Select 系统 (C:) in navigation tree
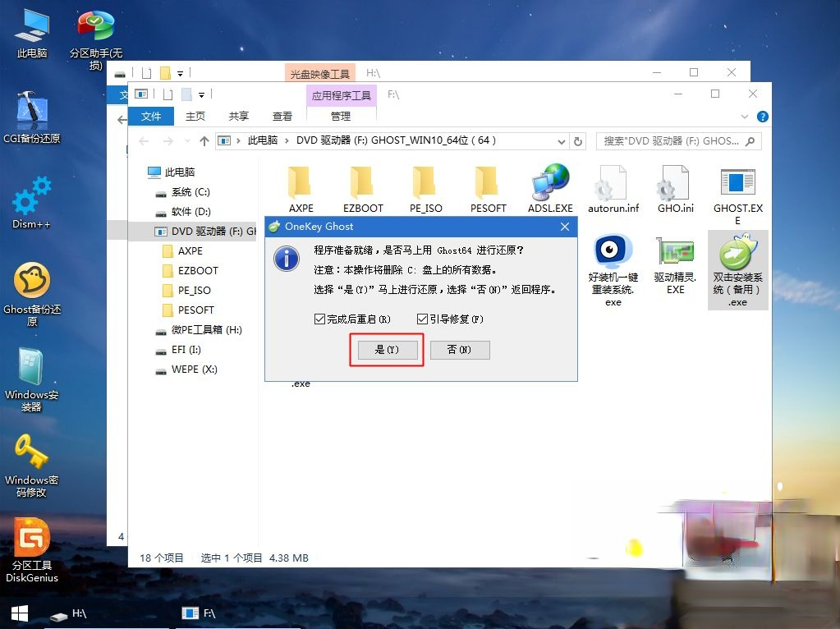840x629 pixels. pos(182,192)
